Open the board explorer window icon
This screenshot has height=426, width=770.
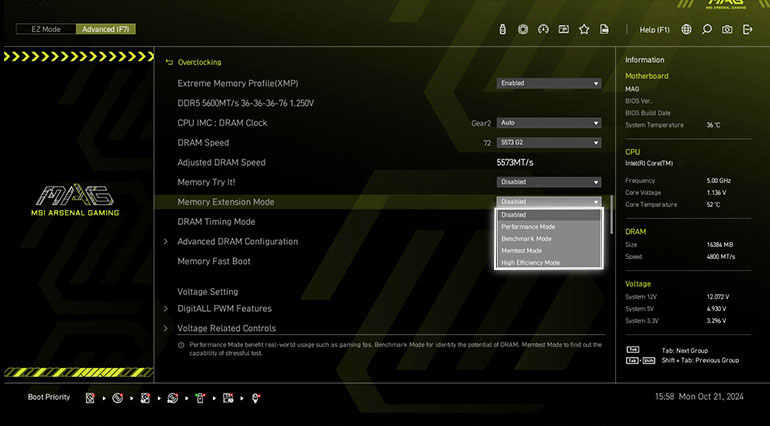click(x=564, y=29)
